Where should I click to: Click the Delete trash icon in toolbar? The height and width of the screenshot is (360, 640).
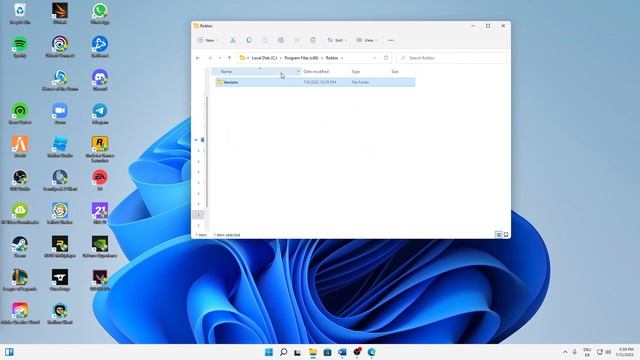[313, 40]
